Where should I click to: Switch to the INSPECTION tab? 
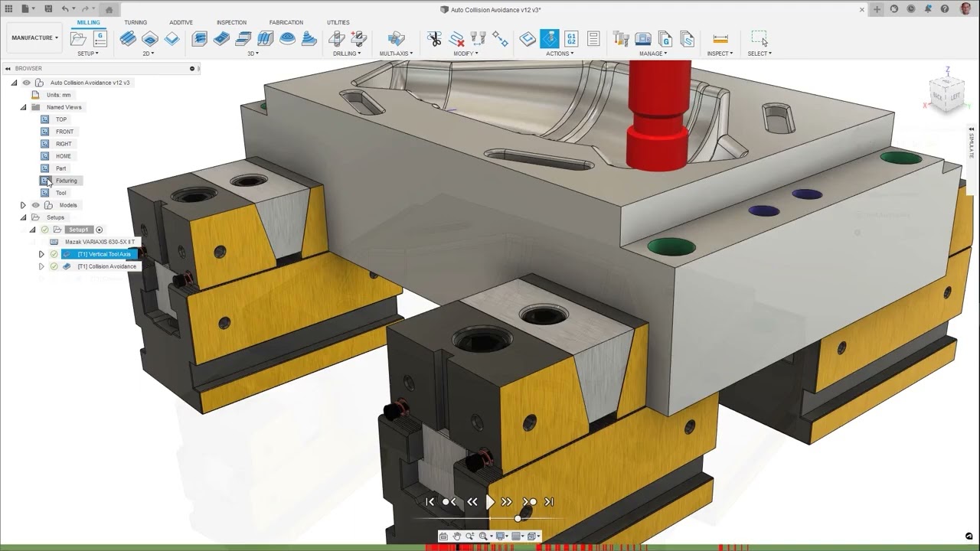click(x=231, y=22)
